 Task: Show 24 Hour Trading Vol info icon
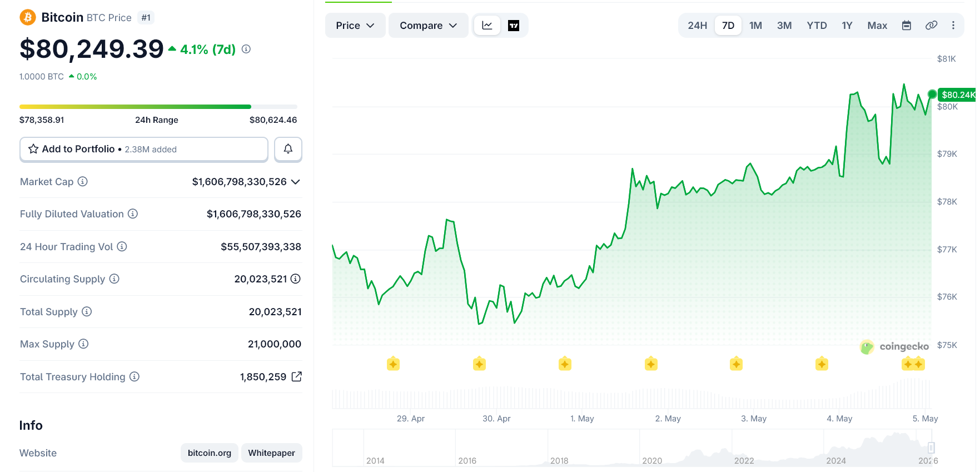point(122,246)
